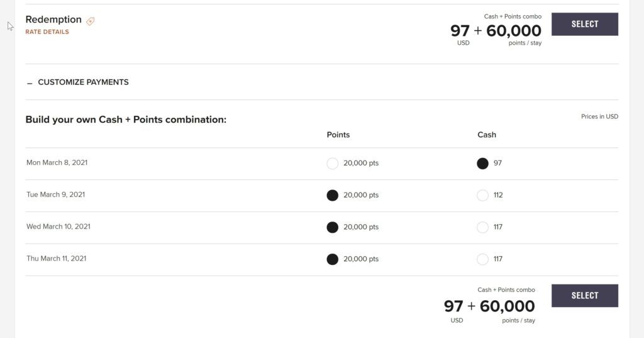Screen dimensions: 644x338
Task: Select 20,000 pts for Thu March 11
Action: coord(332,259)
